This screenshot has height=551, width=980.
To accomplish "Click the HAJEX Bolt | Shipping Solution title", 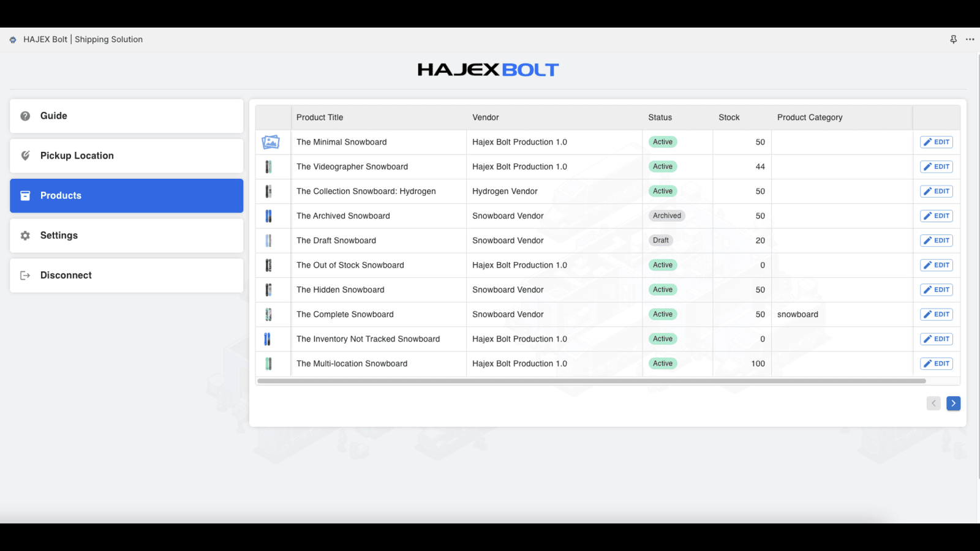I will tap(83, 39).
